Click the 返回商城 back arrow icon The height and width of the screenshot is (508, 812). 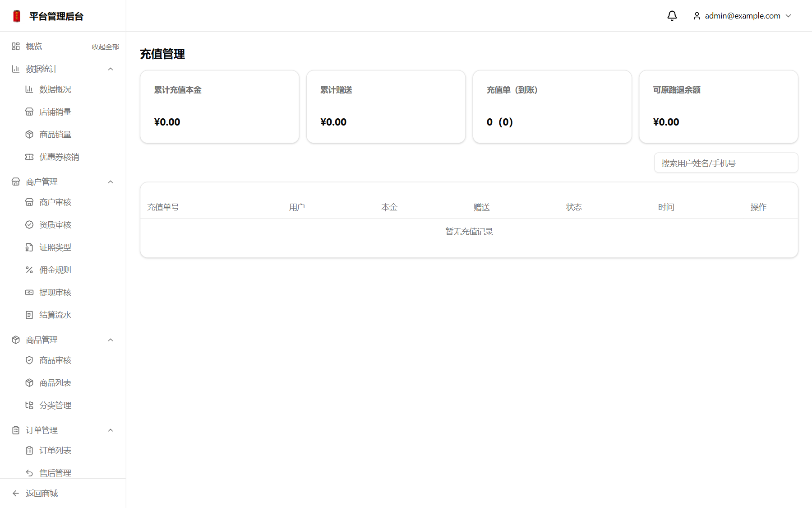point(16,493)
